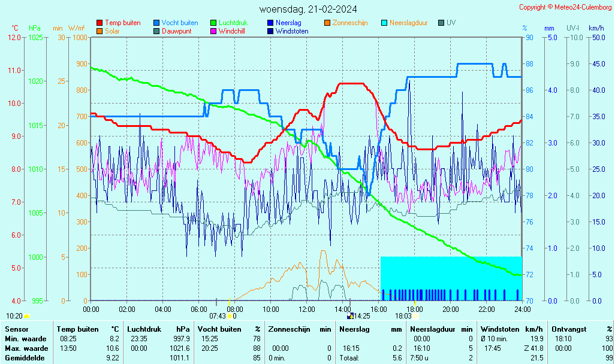
Task: Click the blue Vocht buiten legend square
Action: (x=156, y=23)
